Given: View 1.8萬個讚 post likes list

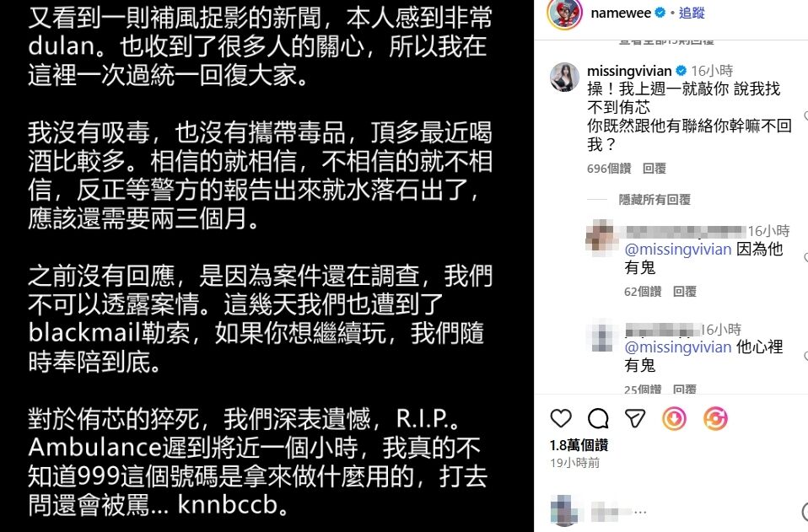Looking at the screenshot, I should point(579,445).
